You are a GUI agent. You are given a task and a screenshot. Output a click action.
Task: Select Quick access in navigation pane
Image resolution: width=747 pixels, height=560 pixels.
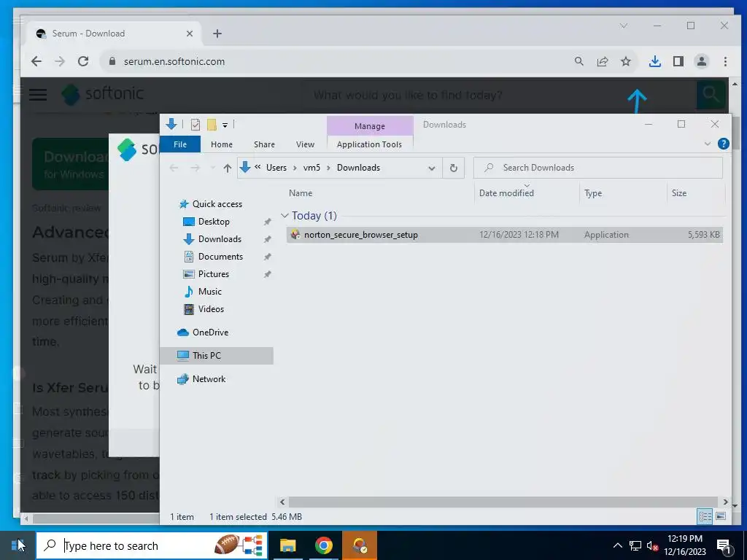tap(217, 204)
